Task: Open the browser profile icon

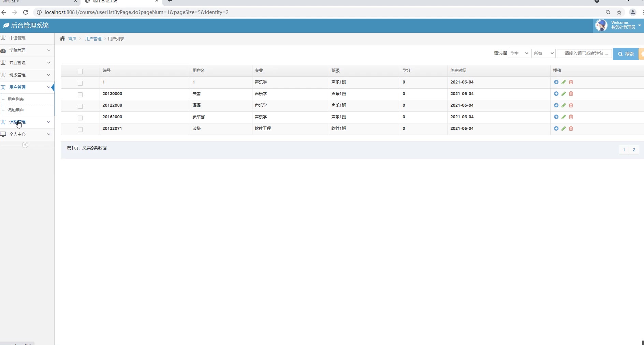Action: point(633,12)
